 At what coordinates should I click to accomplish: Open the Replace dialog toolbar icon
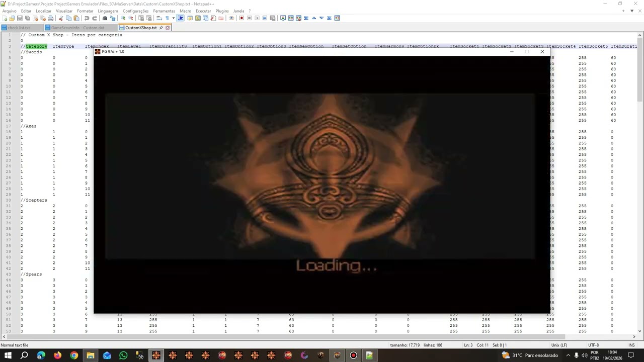point(112,18)
